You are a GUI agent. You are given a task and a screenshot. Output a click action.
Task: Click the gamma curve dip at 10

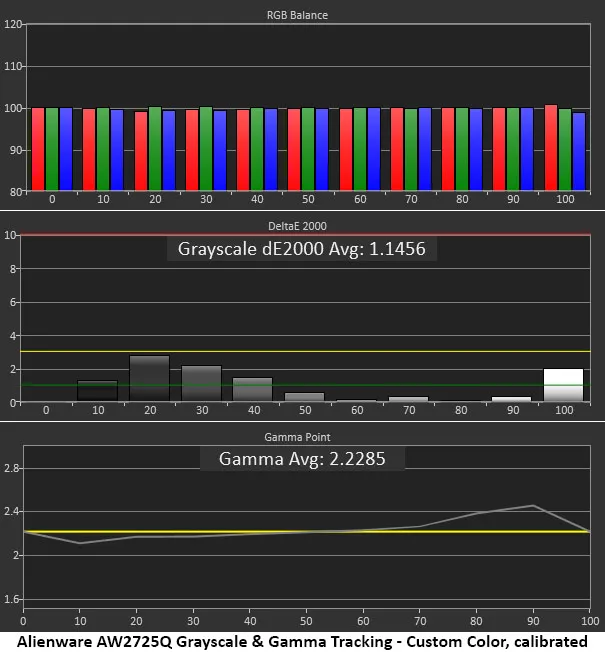[x=80, y=543]
